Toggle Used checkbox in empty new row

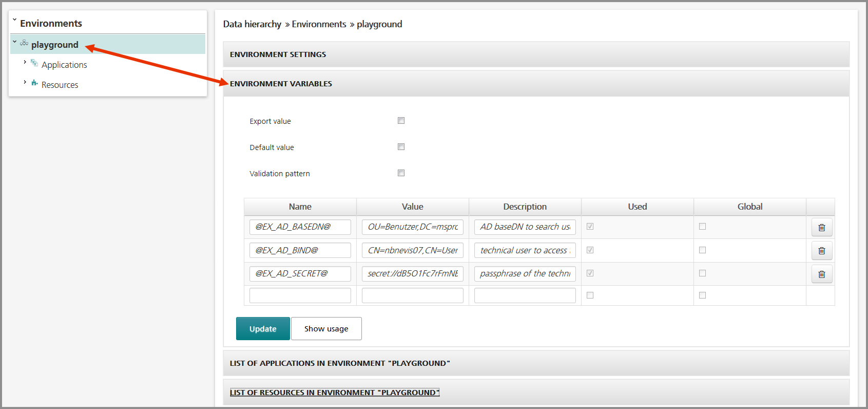tap(590, 295)
